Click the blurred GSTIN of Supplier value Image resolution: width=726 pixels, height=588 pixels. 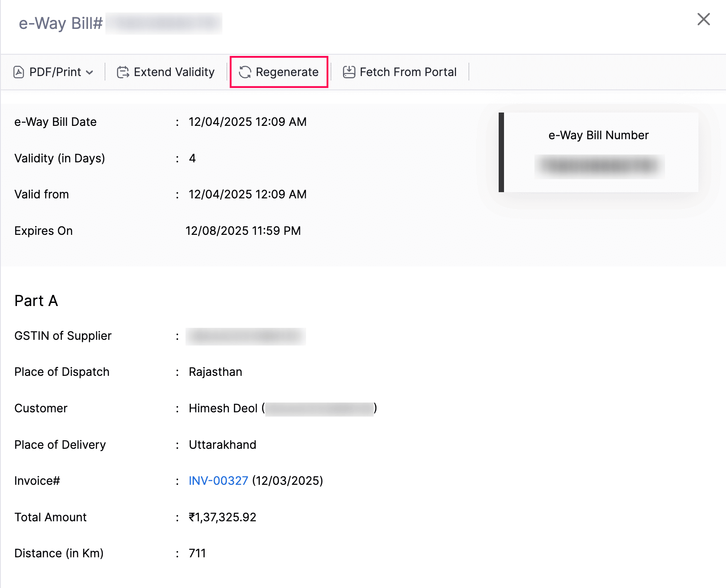tap(246, 337)
